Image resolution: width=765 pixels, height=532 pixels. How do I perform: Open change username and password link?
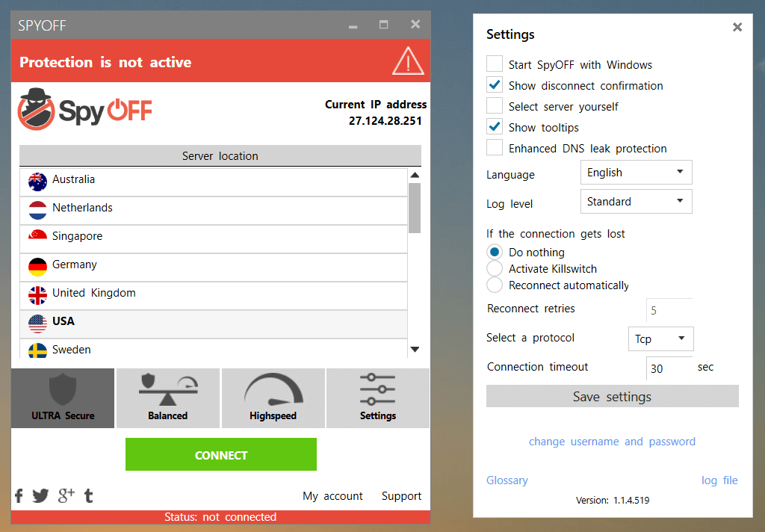tap(612, 442)
